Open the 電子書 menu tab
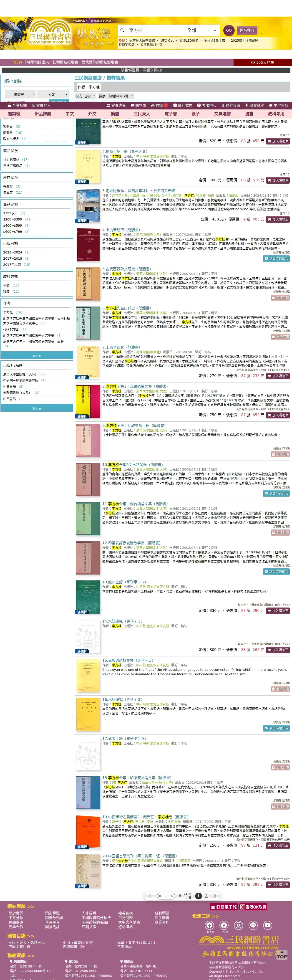 point(171,114)
